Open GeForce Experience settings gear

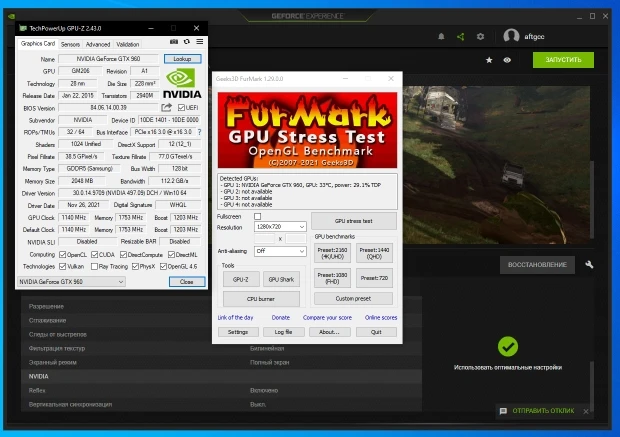point(480,36)
